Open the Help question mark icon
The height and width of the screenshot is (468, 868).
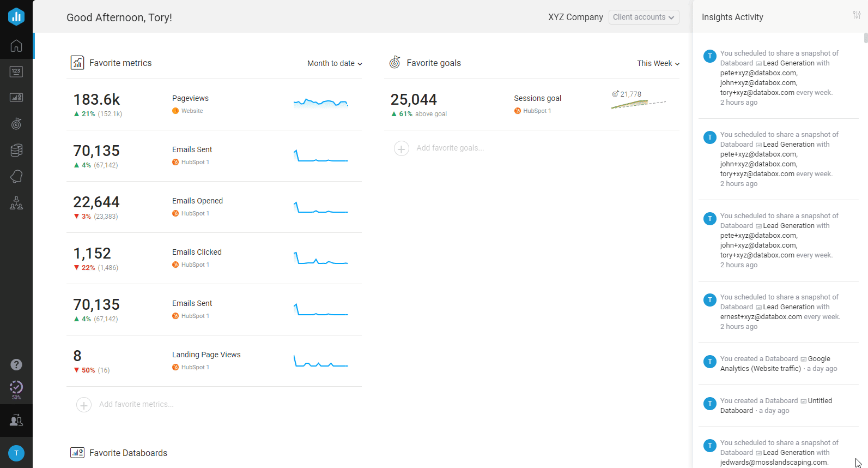coord(16,364)
